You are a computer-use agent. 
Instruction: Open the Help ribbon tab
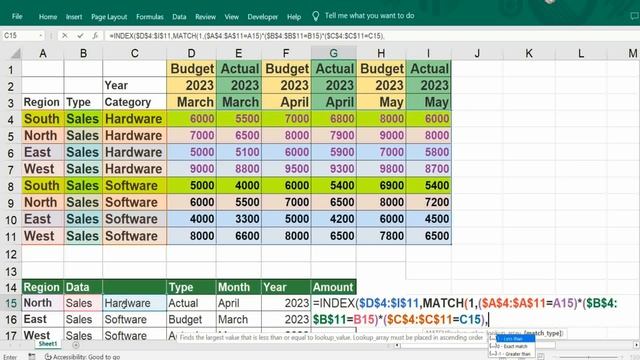pyautogui.click(x=294, y=17)
